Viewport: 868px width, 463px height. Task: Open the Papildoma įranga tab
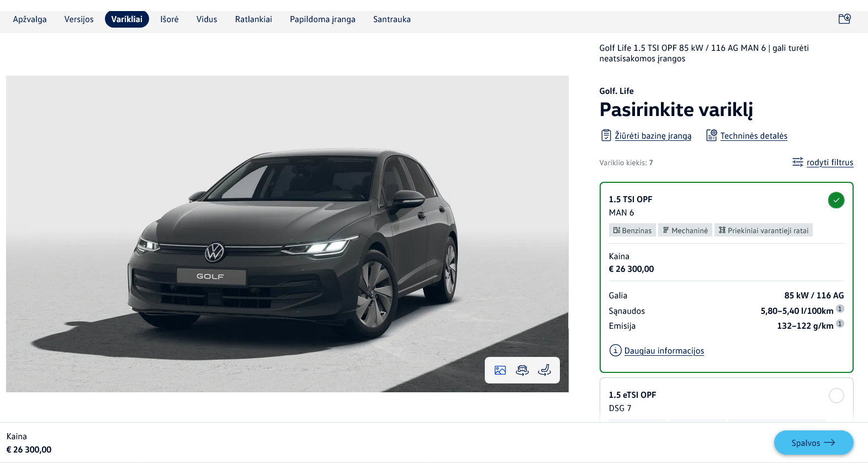point(322,19)
